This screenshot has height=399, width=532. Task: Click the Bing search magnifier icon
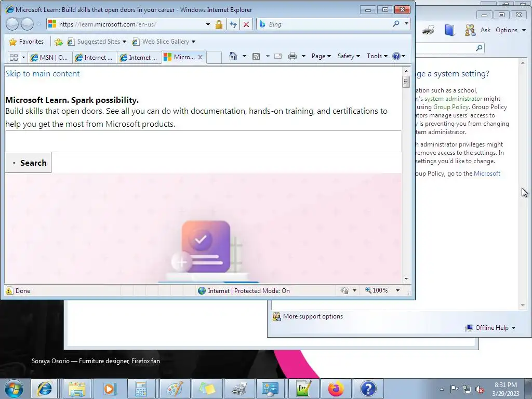(396, 24)
